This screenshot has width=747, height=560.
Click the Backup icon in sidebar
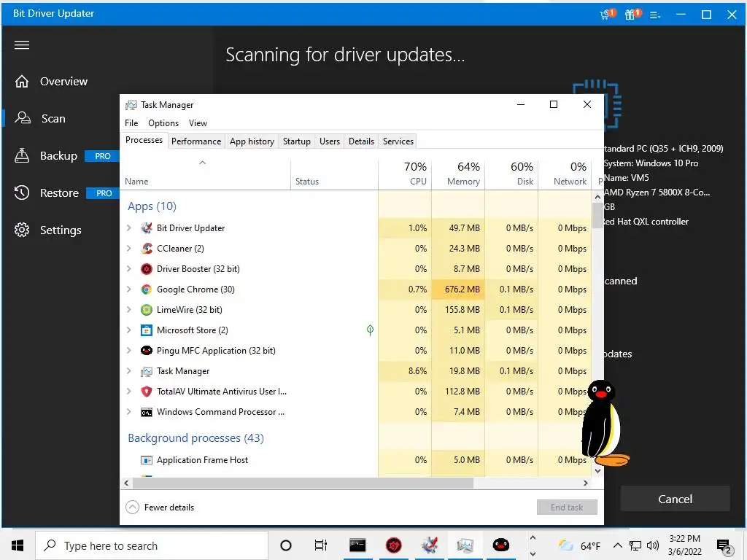click(22, 156)
